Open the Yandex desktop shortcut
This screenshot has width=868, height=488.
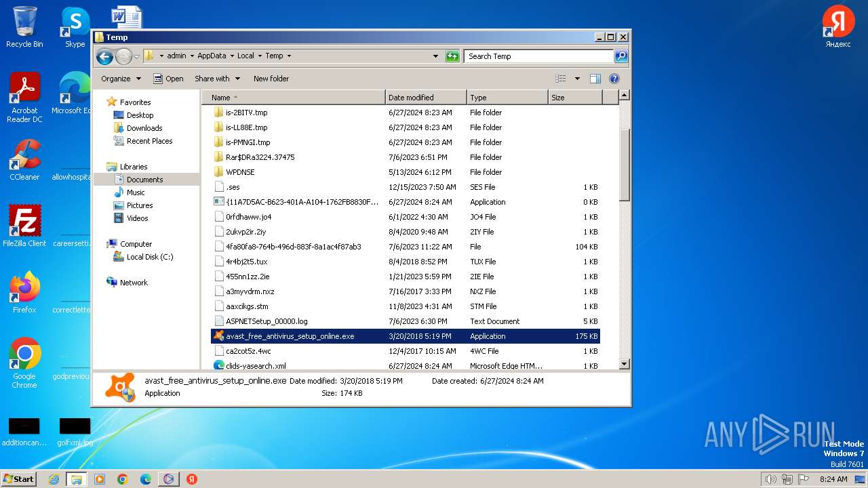tap(838, 27)
